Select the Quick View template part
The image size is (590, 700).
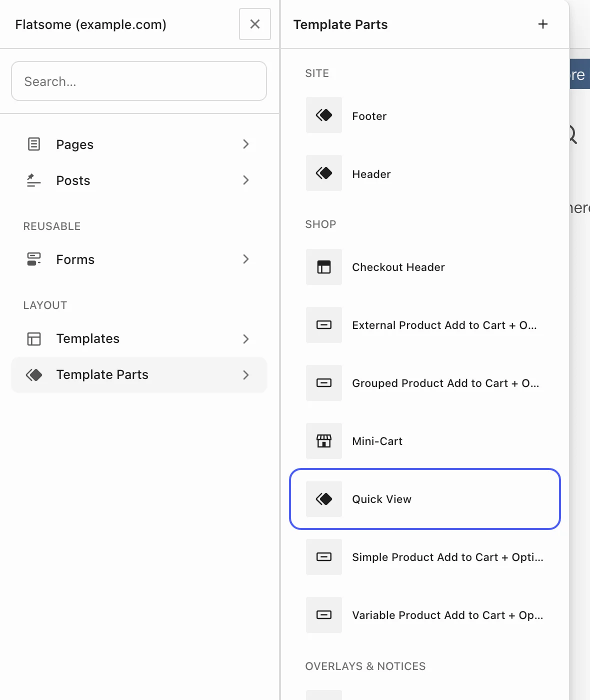tap(425, 499)
